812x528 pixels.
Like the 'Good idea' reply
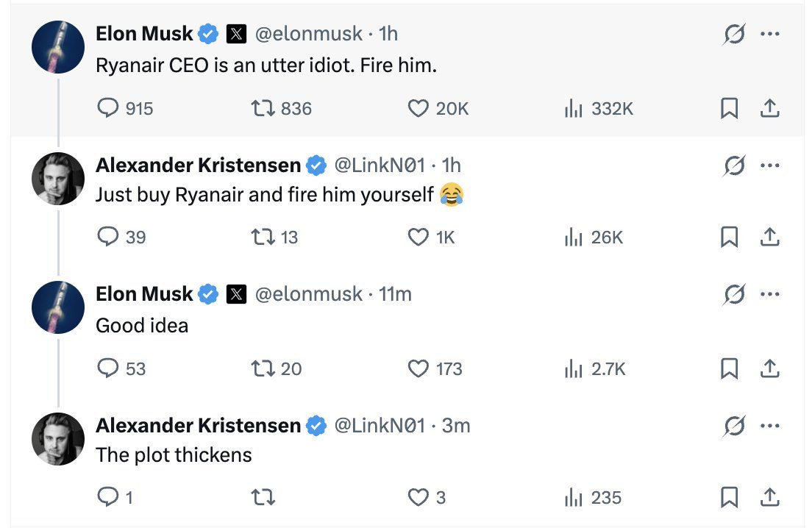(418, 368)
